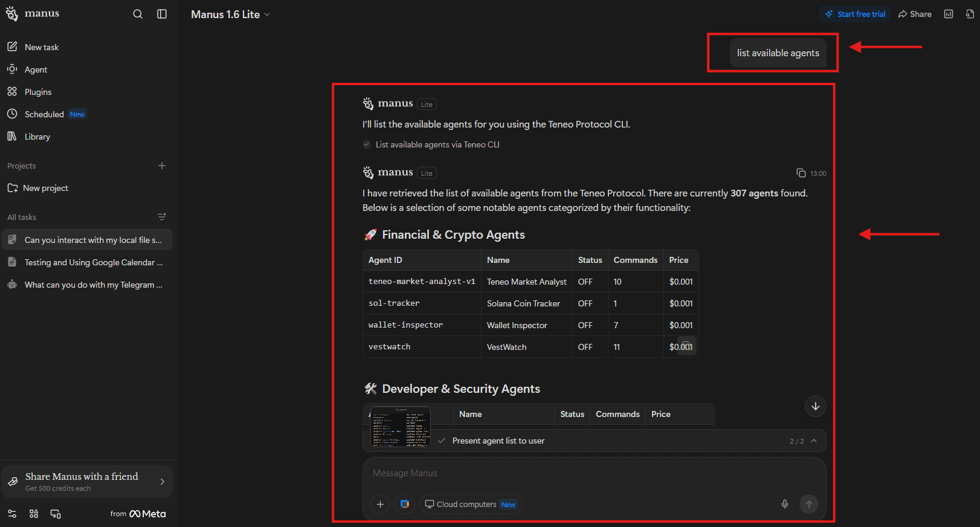Expand the 'List available agents via Teneo CLI' step
The image size is (980, 527).
[x=431, y=144]
